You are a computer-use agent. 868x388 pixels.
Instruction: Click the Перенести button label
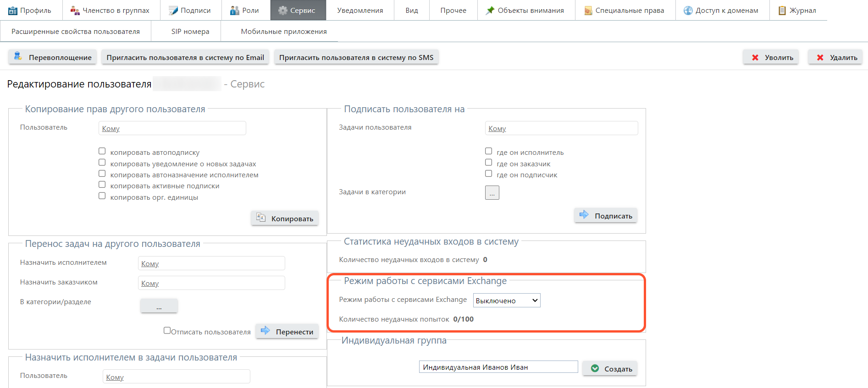tap(294, 332)
